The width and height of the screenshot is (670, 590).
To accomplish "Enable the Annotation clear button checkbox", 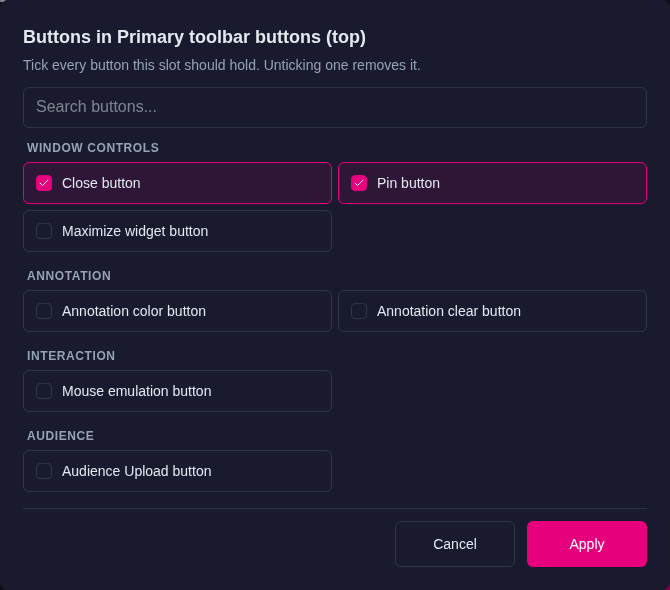I will pyautogui.click(x=359, y=311).
